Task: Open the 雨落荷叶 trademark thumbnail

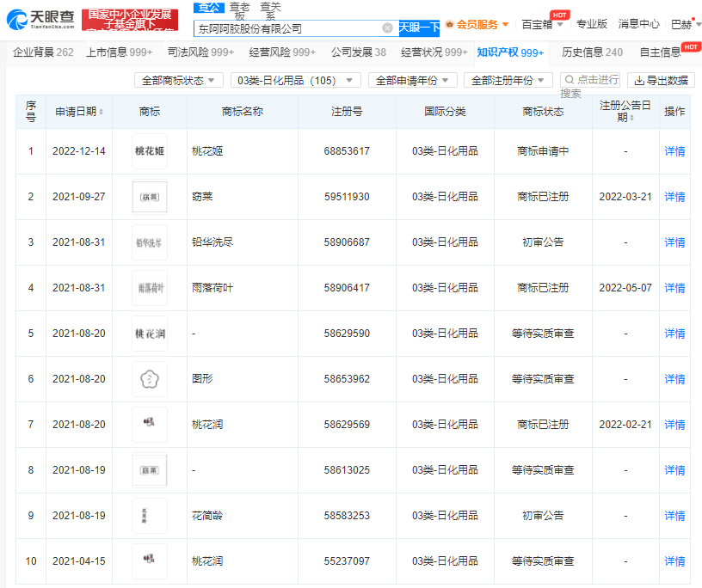Action: tap(150, 288)
